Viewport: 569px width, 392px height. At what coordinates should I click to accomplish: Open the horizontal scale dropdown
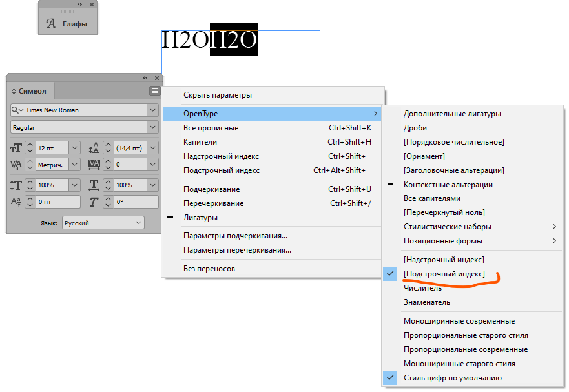(153, 185)
